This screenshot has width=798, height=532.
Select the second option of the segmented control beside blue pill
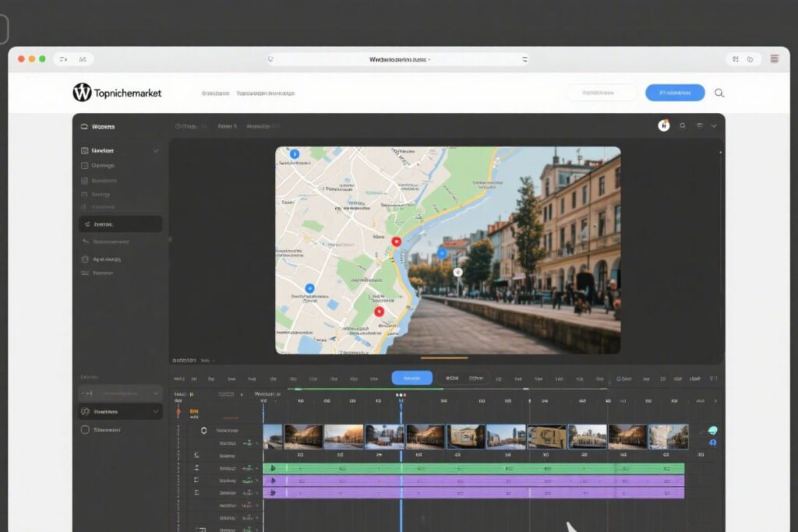coord(476,378)
